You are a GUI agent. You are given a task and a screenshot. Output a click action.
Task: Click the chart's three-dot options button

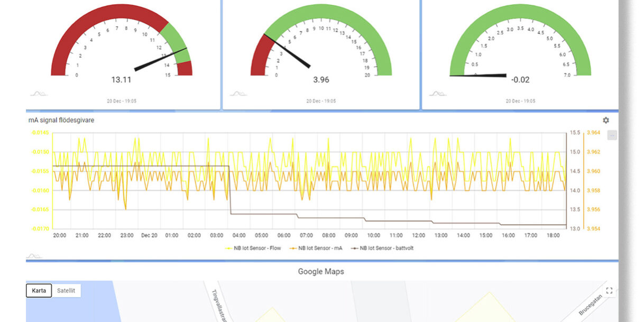[x=612, y=135]
